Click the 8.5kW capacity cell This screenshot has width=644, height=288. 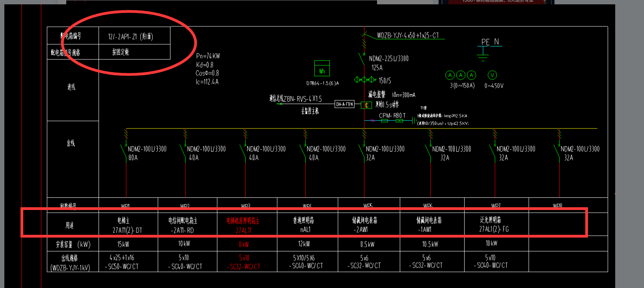(x=369, y=244)
